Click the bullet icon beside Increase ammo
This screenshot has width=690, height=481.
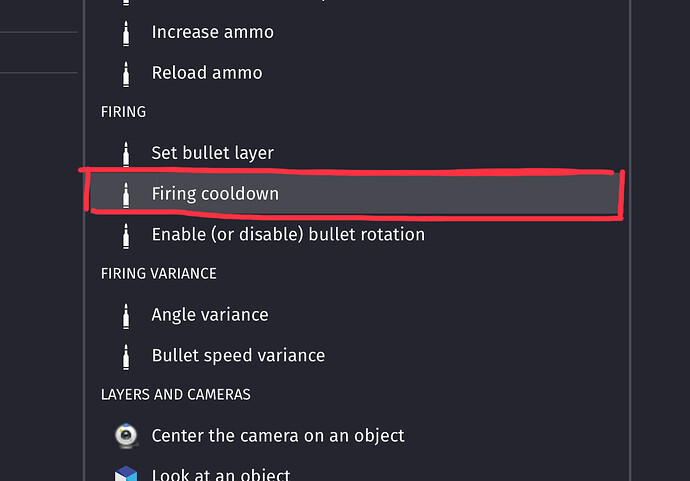[x=126, y=32]
